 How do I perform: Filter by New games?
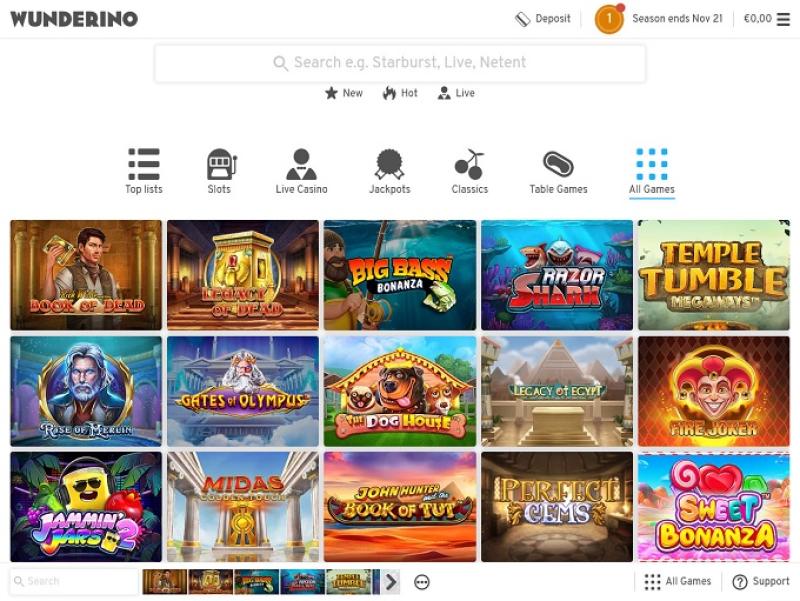[344, 93]
